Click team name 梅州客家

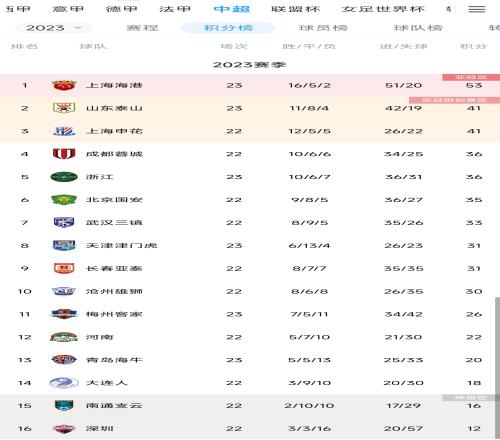point(114,314)
